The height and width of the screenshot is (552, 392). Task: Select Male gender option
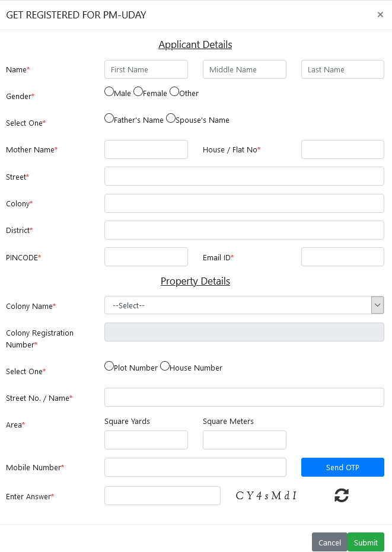coord(109,92)
